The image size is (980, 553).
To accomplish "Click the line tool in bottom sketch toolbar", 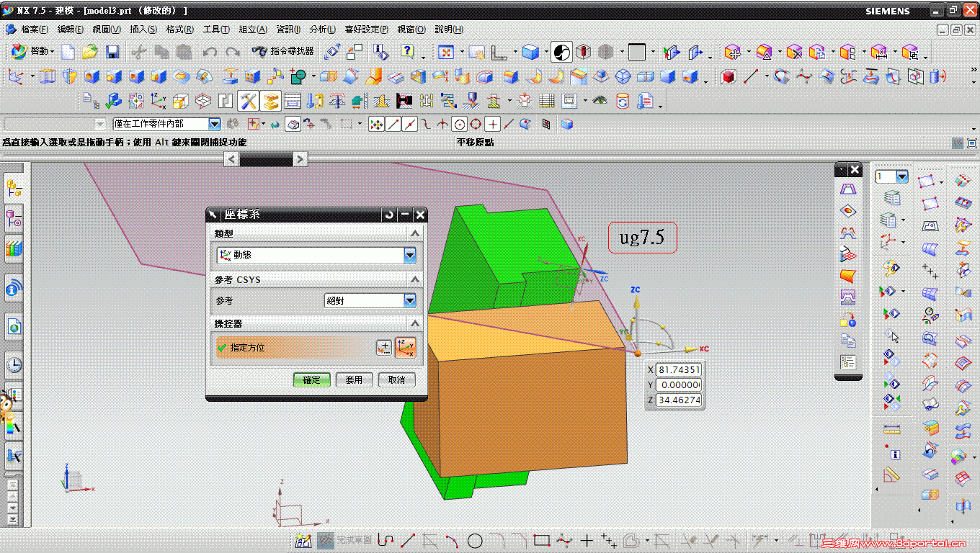I will coord(408,541).
